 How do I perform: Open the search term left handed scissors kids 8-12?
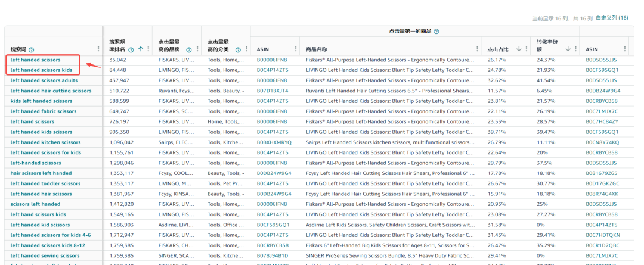pos(48,245)
